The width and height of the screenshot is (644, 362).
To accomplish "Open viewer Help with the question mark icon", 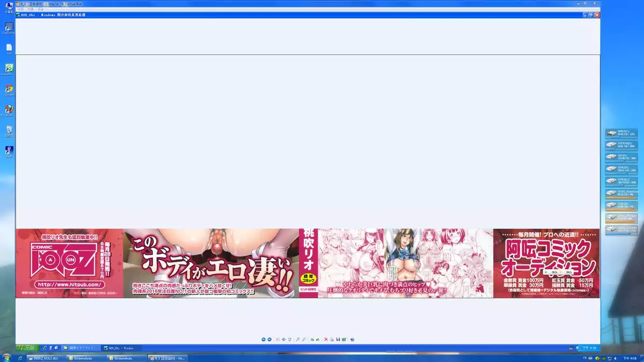I will 352,339.
